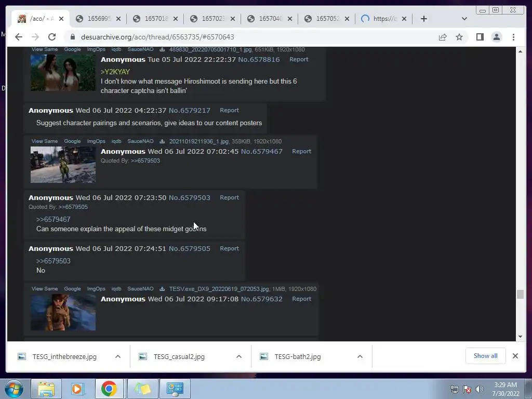Report post No.6579505
This screenshot has width=532, height=399.
point(229,248)
